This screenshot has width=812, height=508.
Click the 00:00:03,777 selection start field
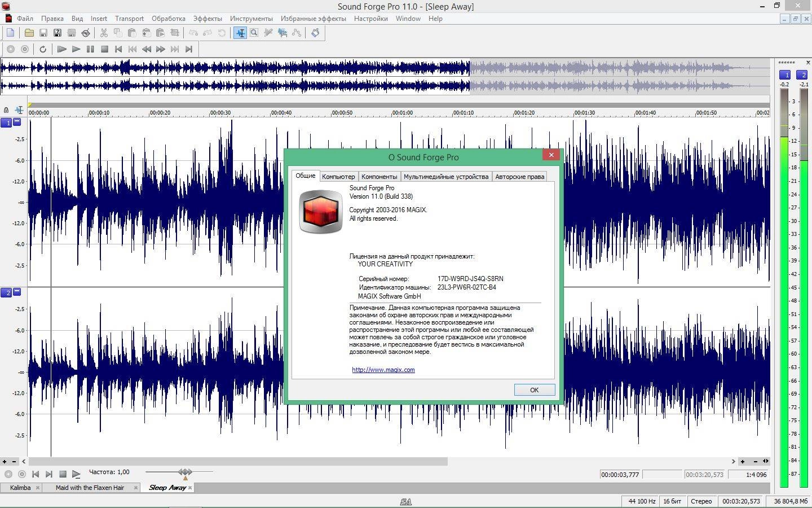620,475
